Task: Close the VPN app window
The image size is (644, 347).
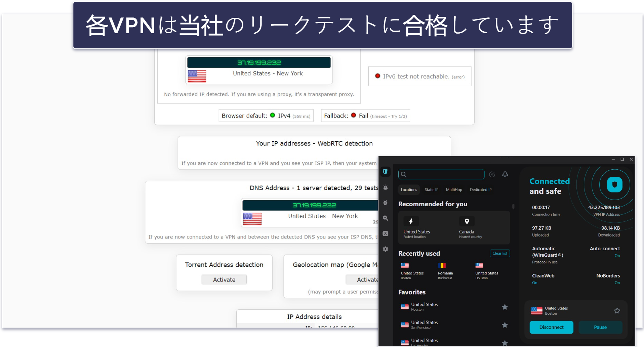Action: pyautogui.click(x=631, y=159)
